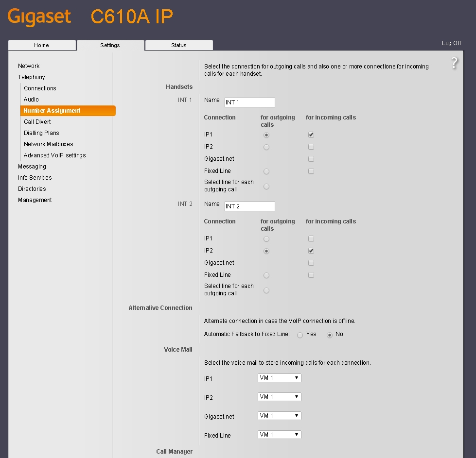Select Fixed Line for INT 1 outgoing calls
Screen dimensions: 476x458
[266, 171]
